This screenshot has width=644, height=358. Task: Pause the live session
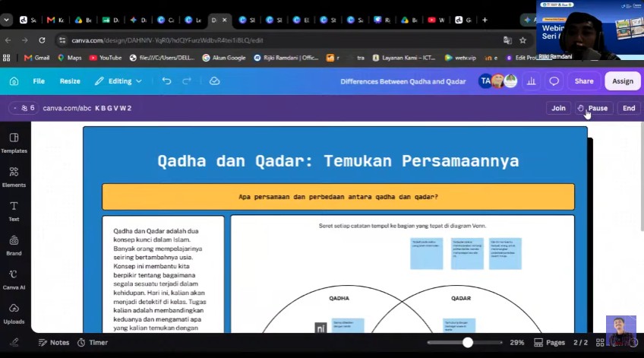tap(593, 108)
